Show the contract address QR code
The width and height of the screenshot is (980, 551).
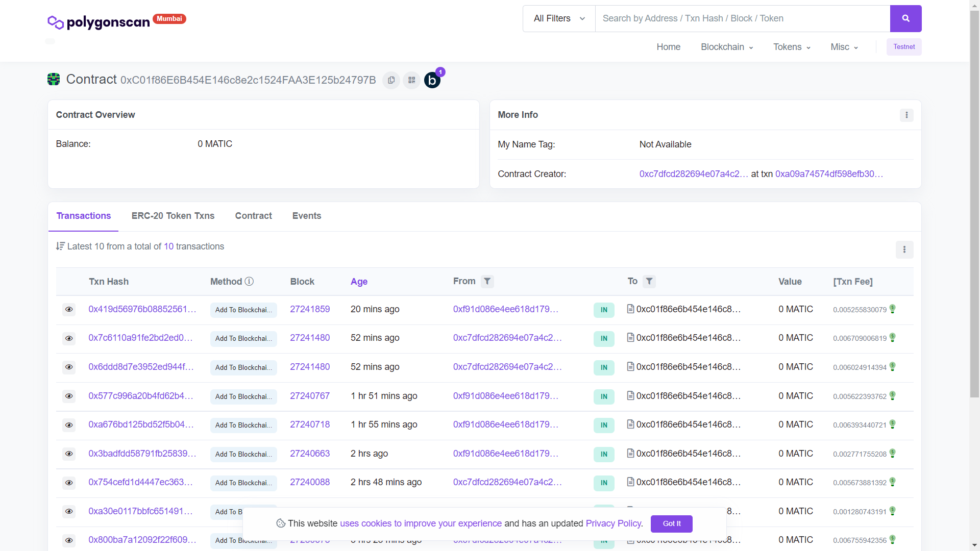[411, 80]
